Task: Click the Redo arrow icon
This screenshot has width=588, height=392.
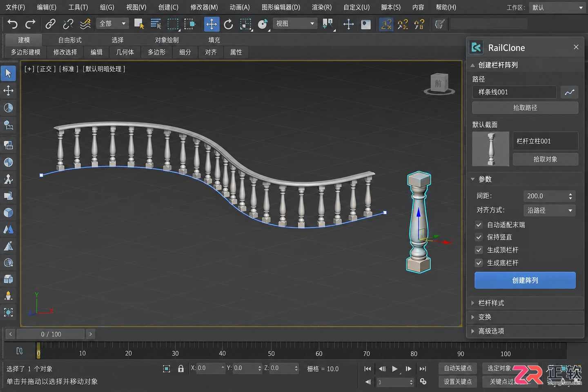Action: pyautogui.click(x=30, y=24)
